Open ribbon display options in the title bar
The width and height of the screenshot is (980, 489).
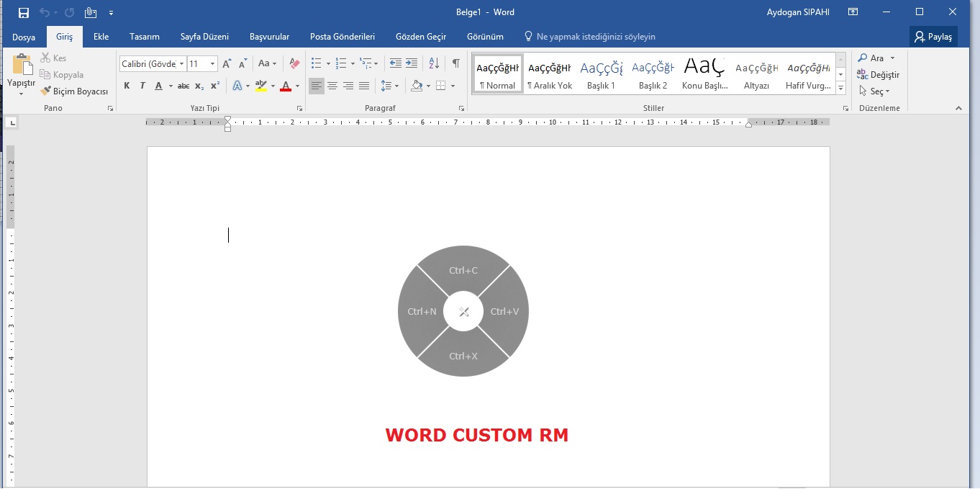tap(853, 12)
